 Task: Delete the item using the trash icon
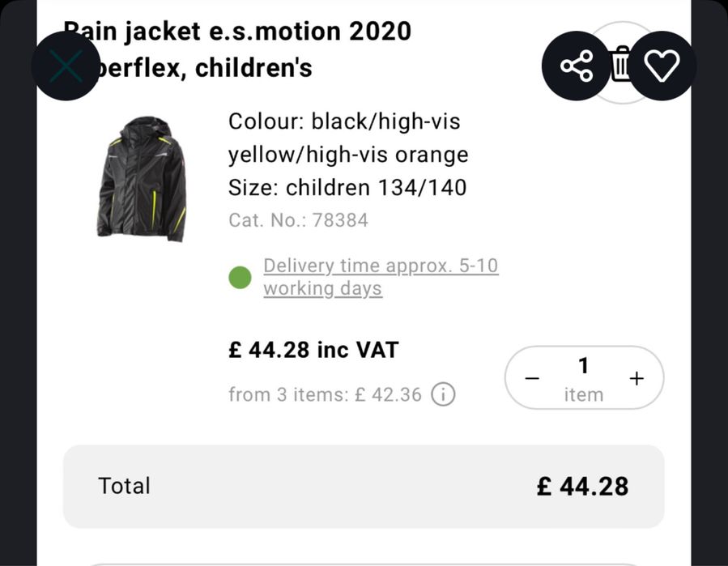[x=620, y=65]
